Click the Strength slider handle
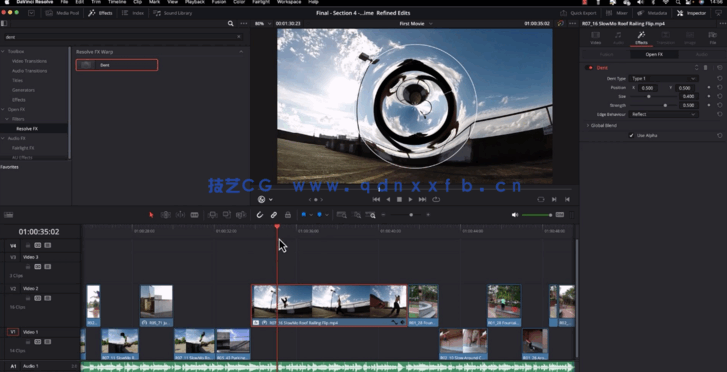The height and width of the screenshot is (372, 727). coord(665,105)
